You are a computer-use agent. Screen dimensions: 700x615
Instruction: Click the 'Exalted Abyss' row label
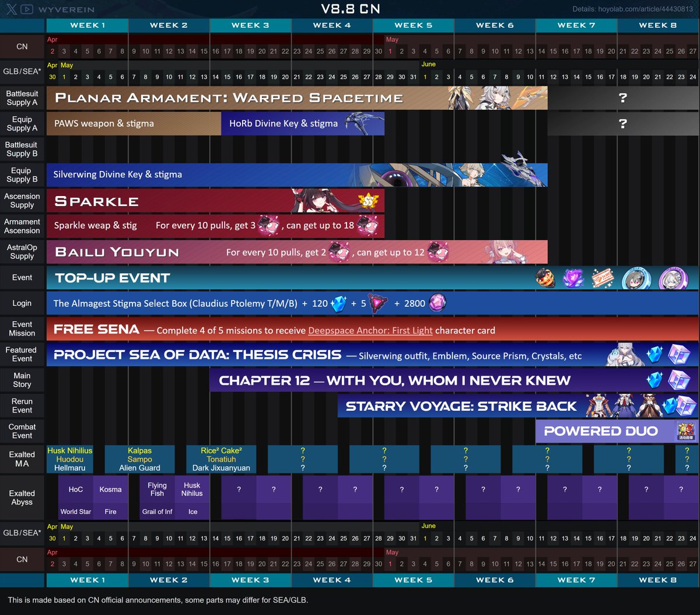[22, 497]
